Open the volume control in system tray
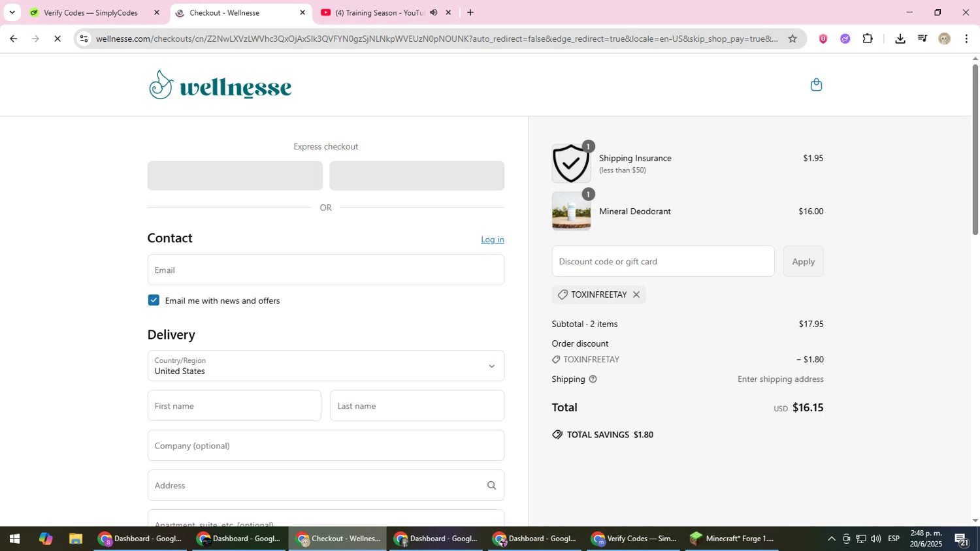The image size is (980, 551). (875, 539)
